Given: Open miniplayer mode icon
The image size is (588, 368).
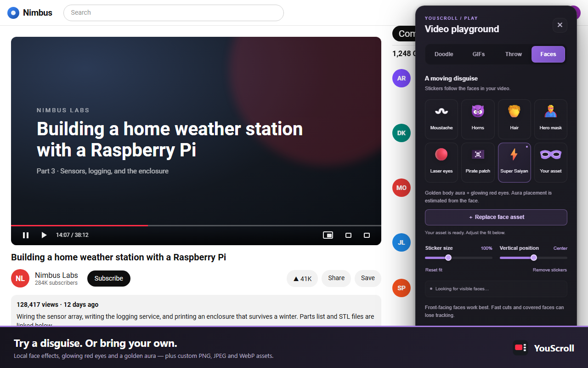Looking at the screenshot, I should click(328, 235).
